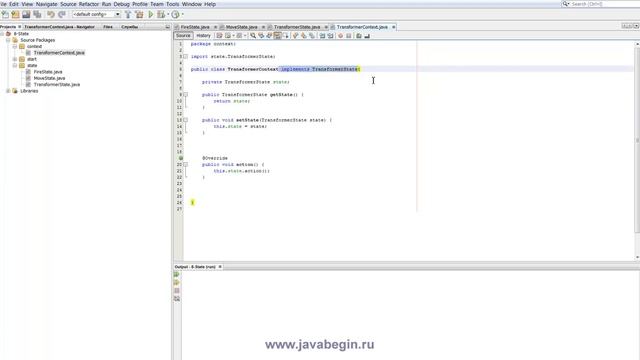Viewport: 640px width, 360px height.
Task: Open the default config combo box
Action: tap(96, 14)
